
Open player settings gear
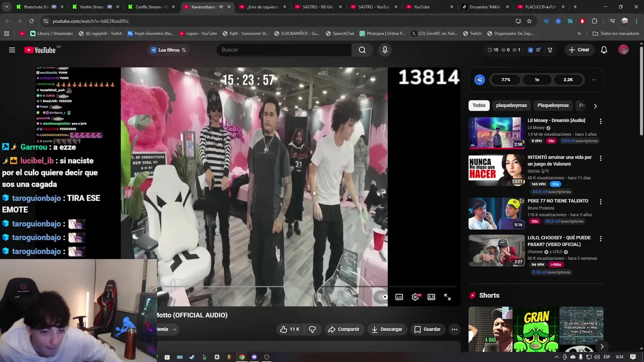415,297
